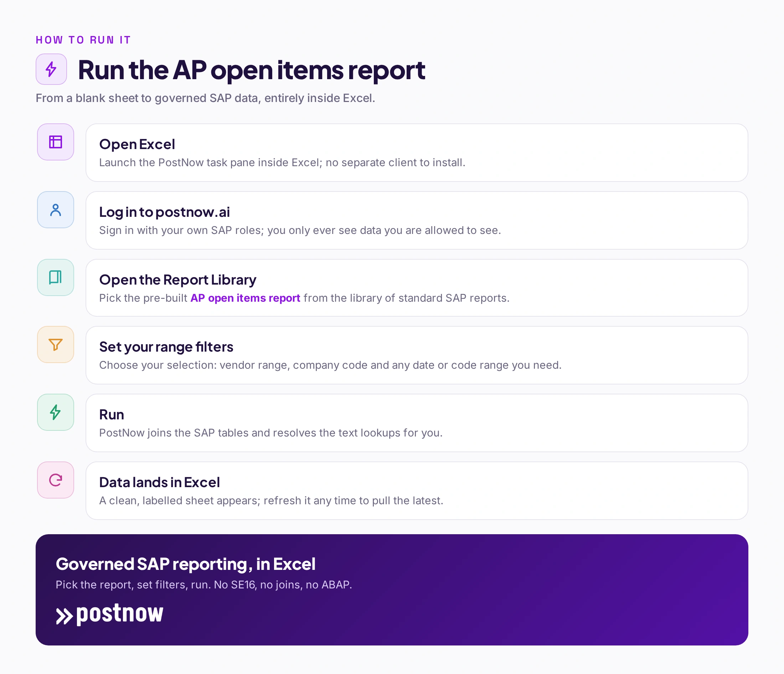Click the Governed SAP reporting, in Excel headline

coord(185,564)
